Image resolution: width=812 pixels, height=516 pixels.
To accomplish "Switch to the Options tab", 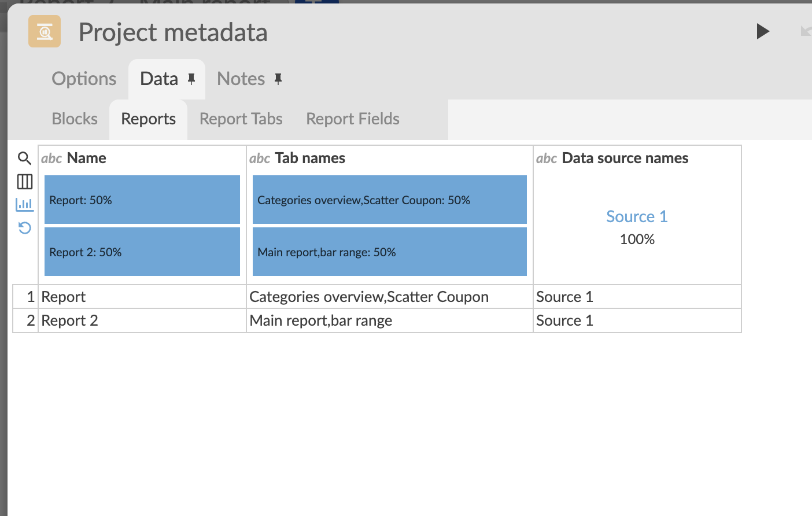I will point(84,79).
